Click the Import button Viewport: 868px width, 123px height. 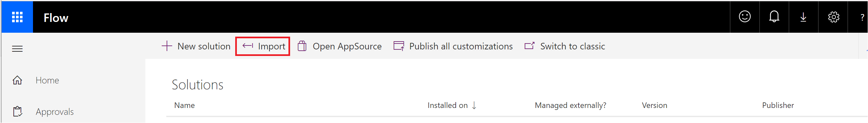pos(263,46)
